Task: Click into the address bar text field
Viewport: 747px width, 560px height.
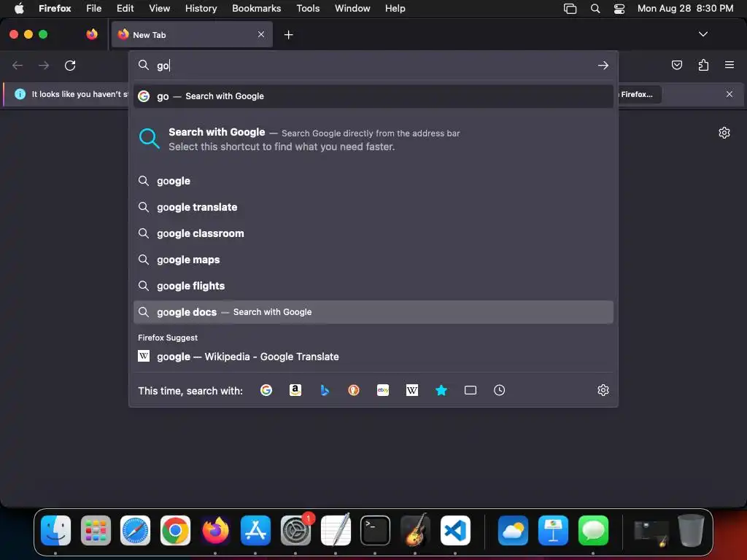Action: 374,65
